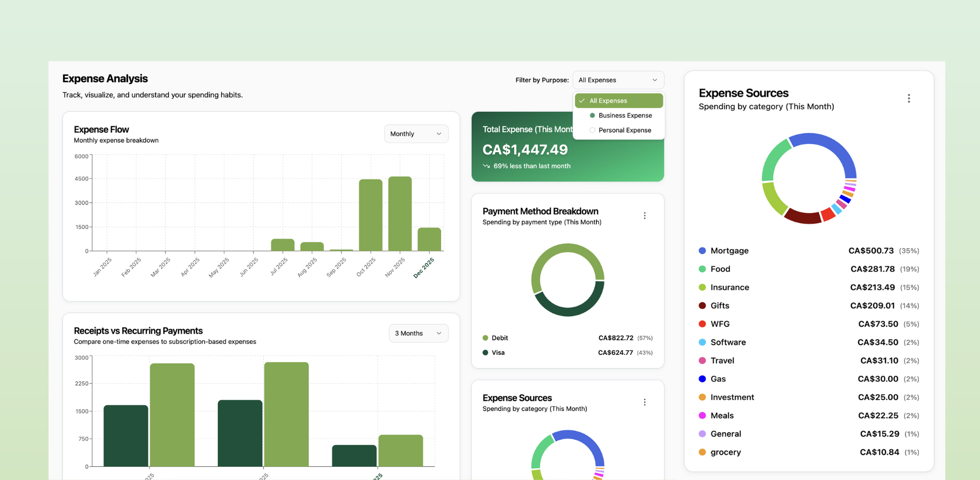The width and height of the screenshot is (980, 480).
Task: Click the Debit color indicator dot
Action: coord(485,338)
